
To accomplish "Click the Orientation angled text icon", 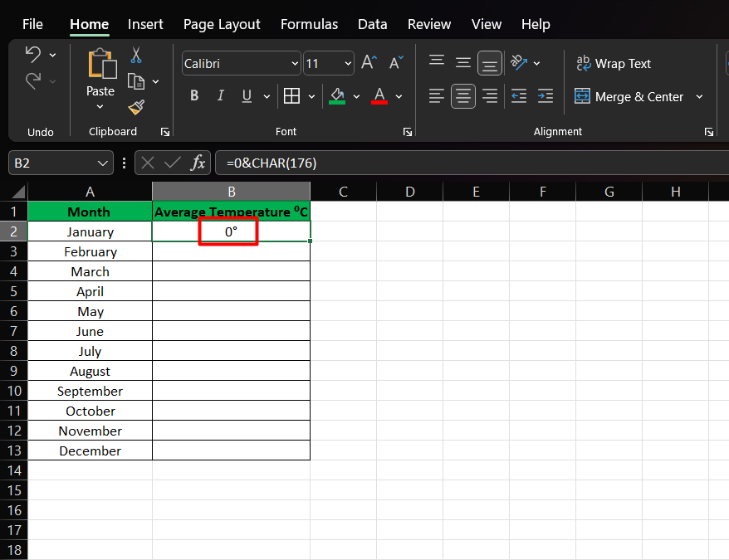I will 519,62.
